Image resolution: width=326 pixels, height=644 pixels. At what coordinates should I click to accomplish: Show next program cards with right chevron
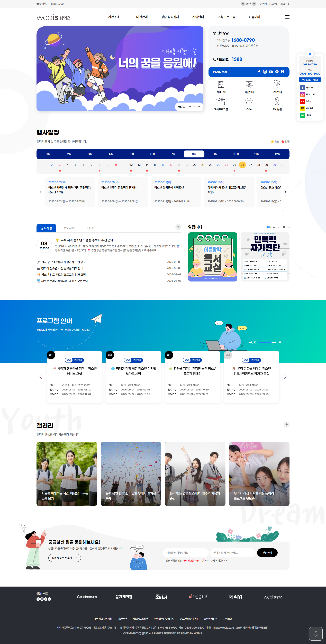(285, 377)
